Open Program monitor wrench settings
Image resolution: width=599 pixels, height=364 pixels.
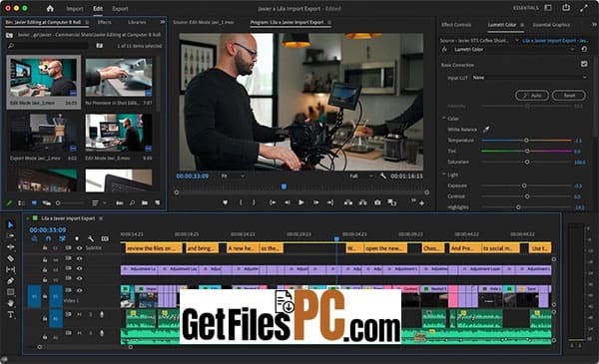pos(383,176)
